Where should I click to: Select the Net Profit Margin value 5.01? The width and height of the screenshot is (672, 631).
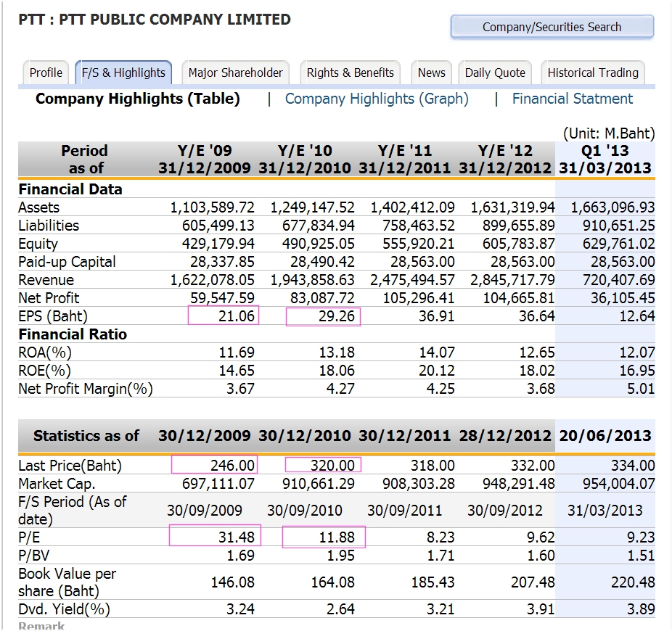641,389
